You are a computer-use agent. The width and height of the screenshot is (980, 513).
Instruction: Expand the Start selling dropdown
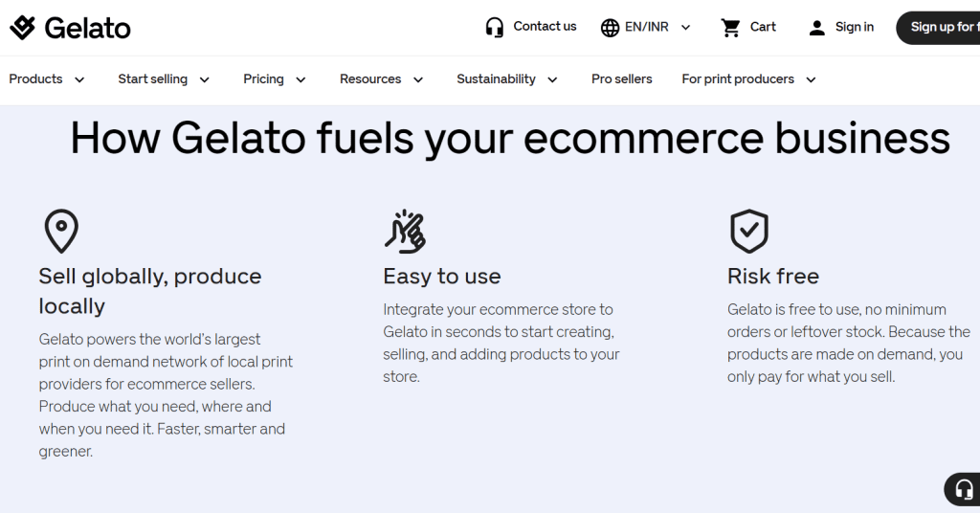tap(164, 79)
